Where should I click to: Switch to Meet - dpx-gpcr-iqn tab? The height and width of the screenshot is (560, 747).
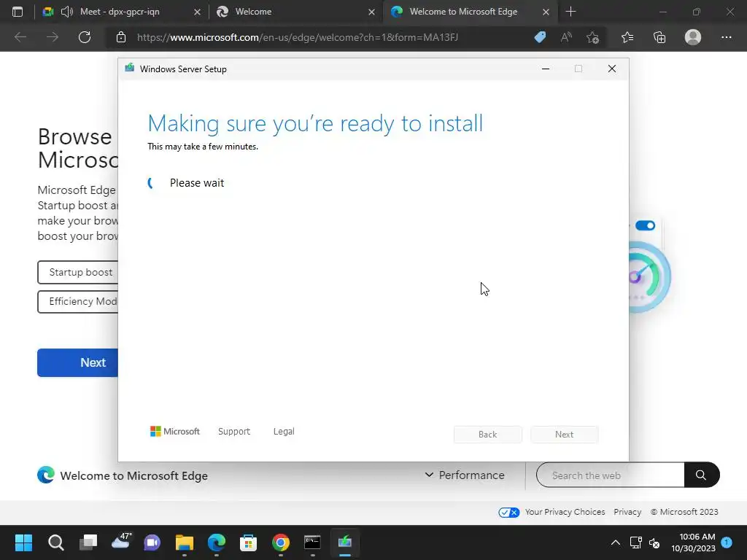(x=120, y=12)
